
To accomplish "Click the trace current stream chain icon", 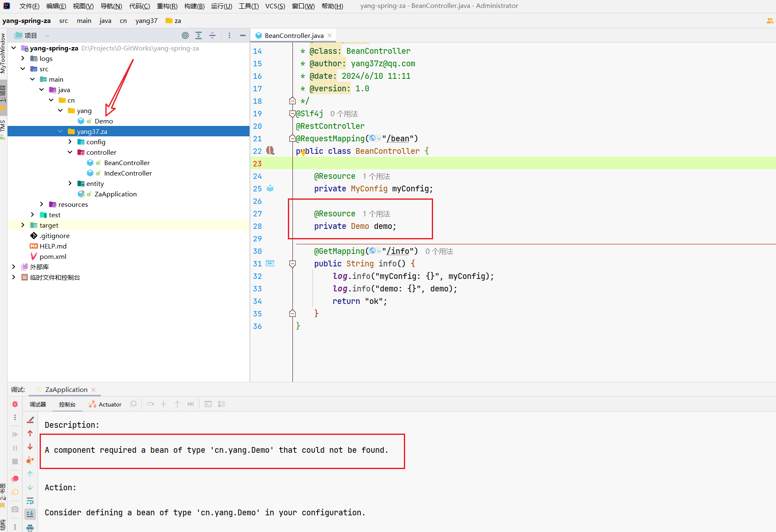I will (x=222, y=404).
